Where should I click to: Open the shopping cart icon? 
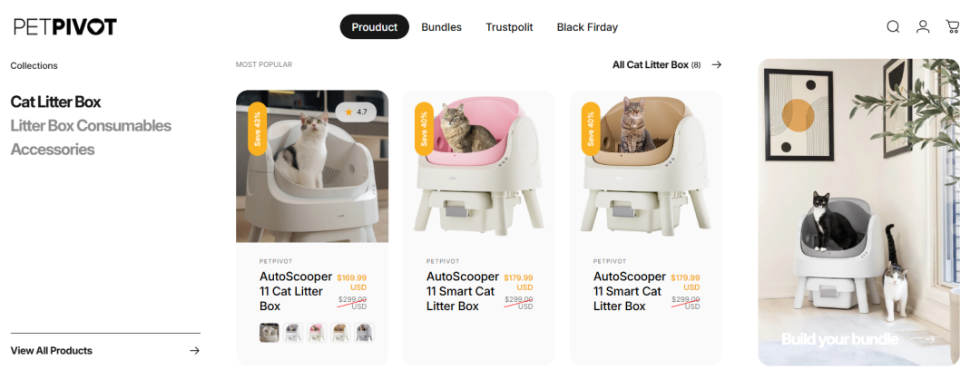[953, 27]
